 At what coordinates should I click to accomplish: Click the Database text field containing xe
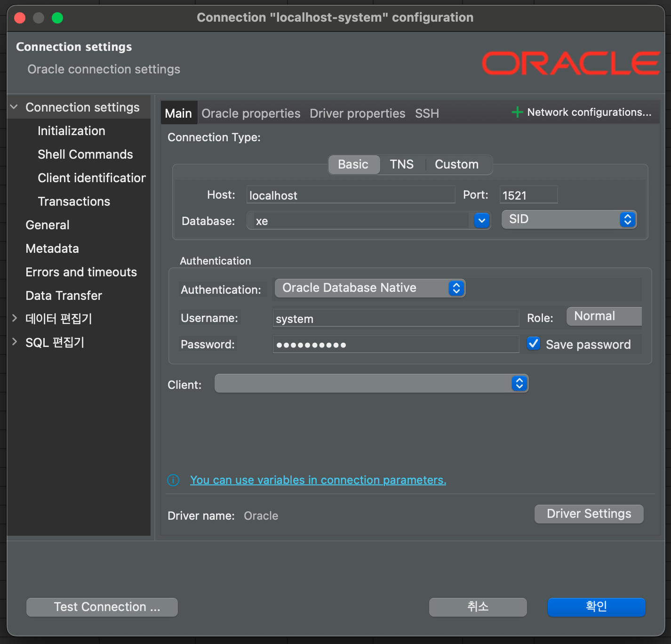click(x=360, y=220)
